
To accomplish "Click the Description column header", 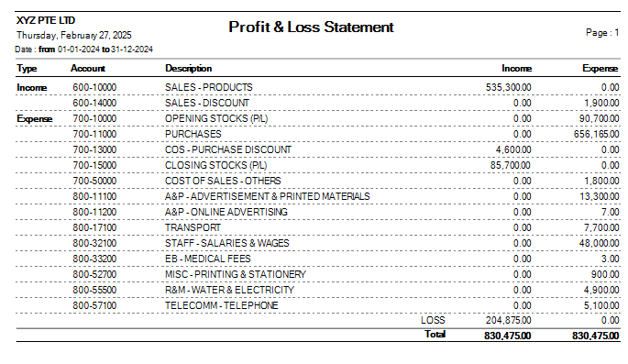I will (x=188, y=69).
